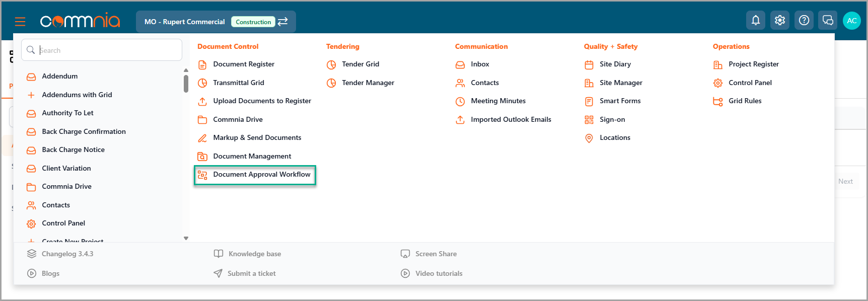
Task: Open Contacts under Communication
Action: [x=485, y=83]
